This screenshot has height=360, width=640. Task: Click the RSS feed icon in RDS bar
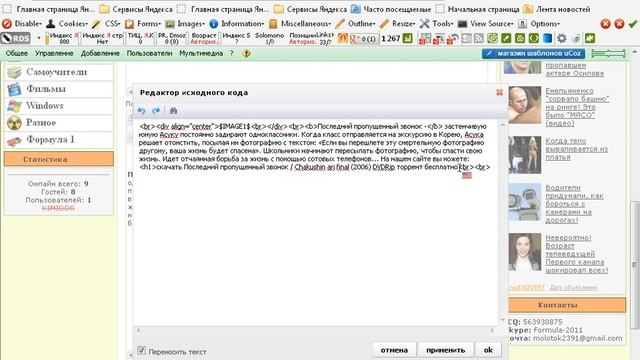click(479, 38)
